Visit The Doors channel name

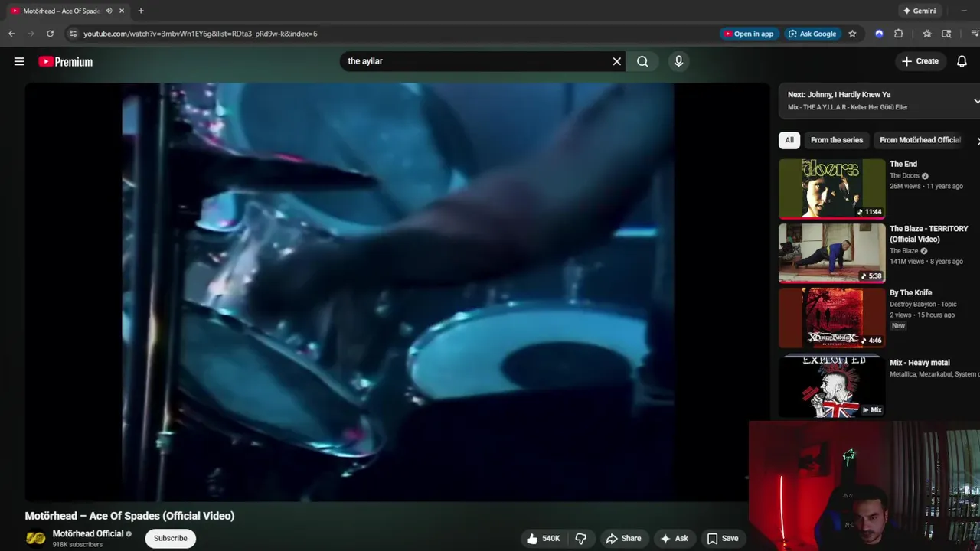[904, 176]
